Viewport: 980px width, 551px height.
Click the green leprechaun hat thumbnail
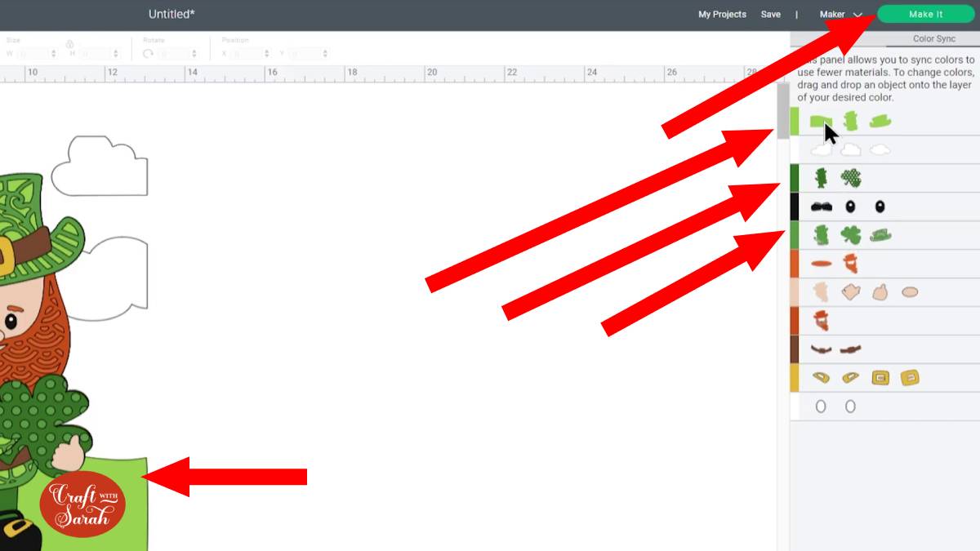click(881, 234)
